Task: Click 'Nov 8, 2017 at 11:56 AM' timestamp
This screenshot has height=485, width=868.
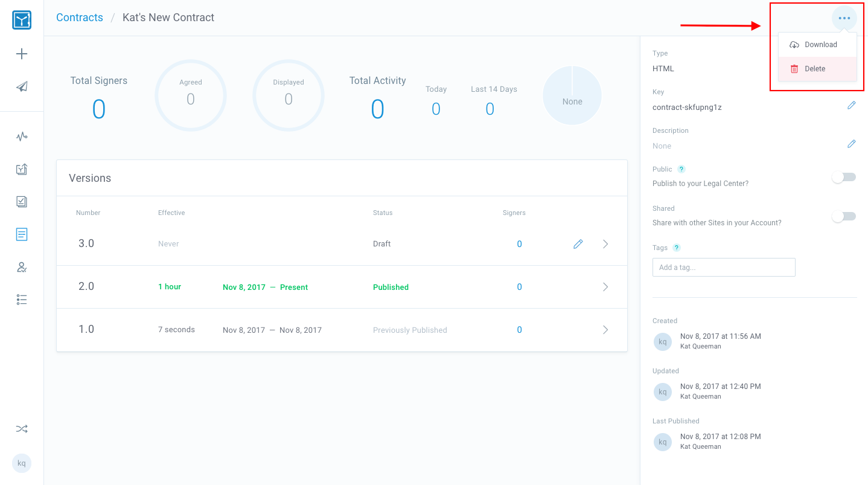Action: pos(720,336)
